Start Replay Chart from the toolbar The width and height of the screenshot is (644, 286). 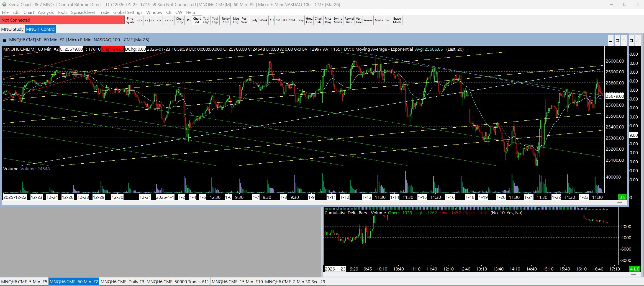226,20
